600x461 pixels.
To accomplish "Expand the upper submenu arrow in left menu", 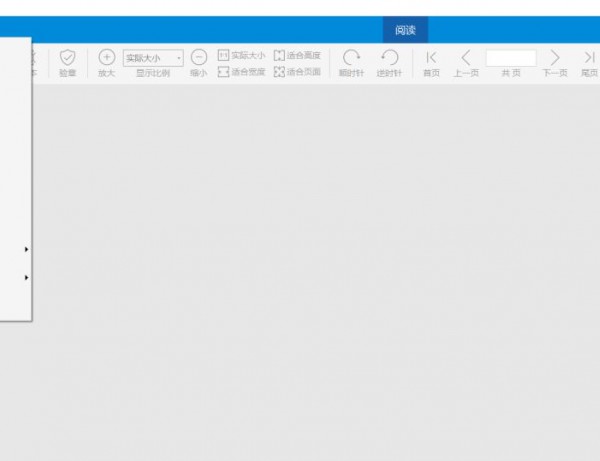I will 26,249.
